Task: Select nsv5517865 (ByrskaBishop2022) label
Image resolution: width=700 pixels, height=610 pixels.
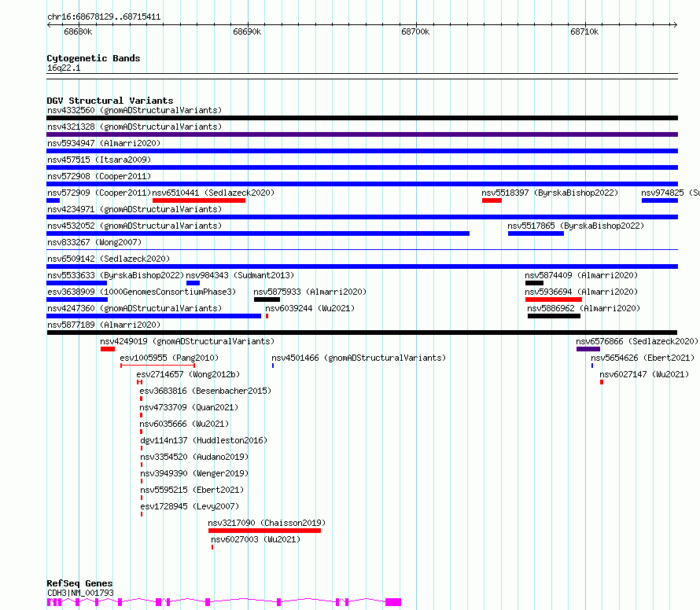Action: 576,226
